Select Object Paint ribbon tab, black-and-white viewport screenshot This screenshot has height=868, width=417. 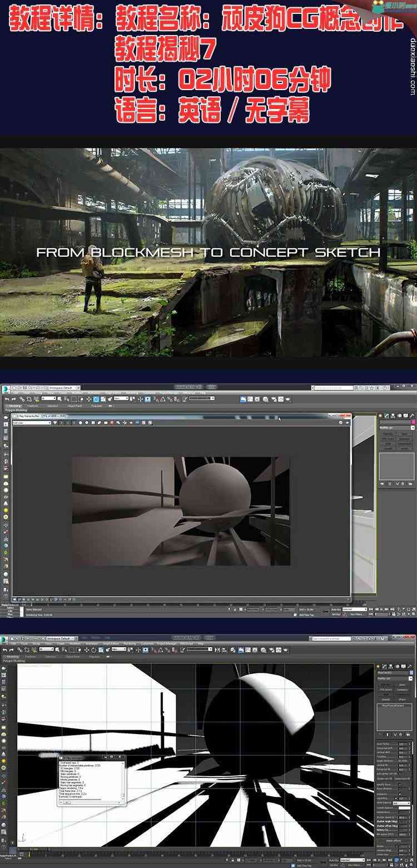coord(73,657)
